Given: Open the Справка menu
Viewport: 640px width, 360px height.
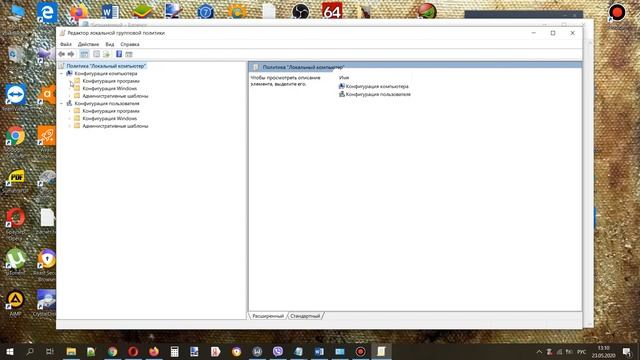Looking at the screenshot, I should pyautogui.click(x=130, y=44).
